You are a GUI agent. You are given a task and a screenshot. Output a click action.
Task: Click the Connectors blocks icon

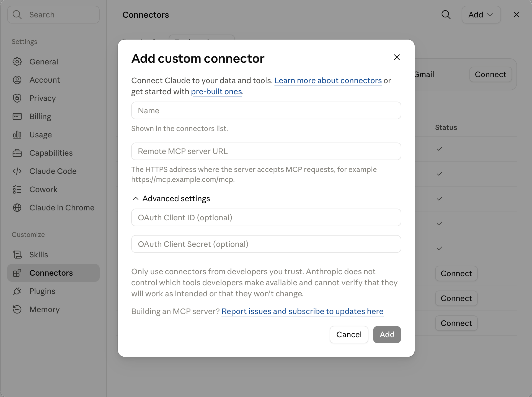click(x=17, y=273)
